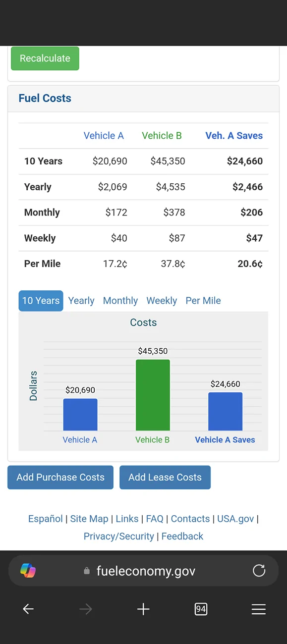
Task: Select the Weekly cost tab
Action: pyautogui.click(x=162, y=301)
